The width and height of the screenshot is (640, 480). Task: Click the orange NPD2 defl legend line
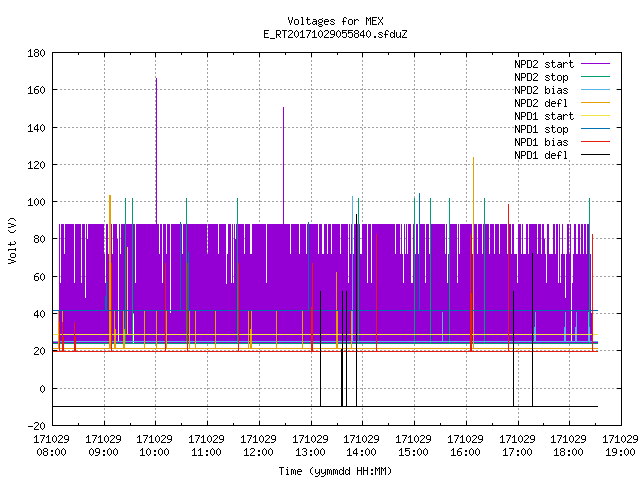click(595, 102)
